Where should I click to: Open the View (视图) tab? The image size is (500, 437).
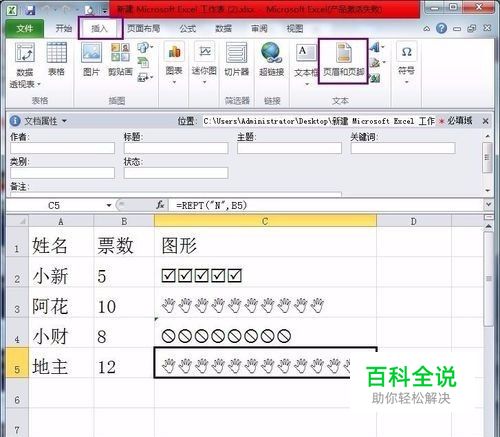click(x=295, y=29)
